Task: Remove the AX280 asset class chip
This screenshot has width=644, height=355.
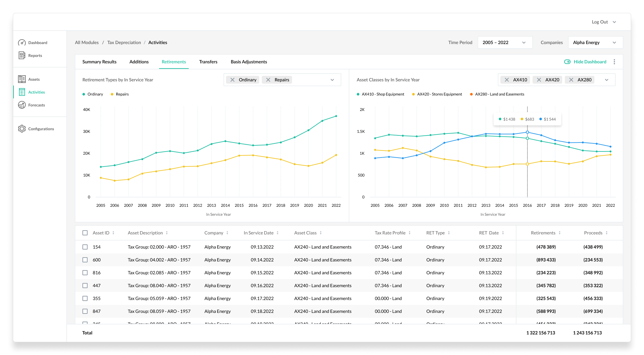Action: 571,80
